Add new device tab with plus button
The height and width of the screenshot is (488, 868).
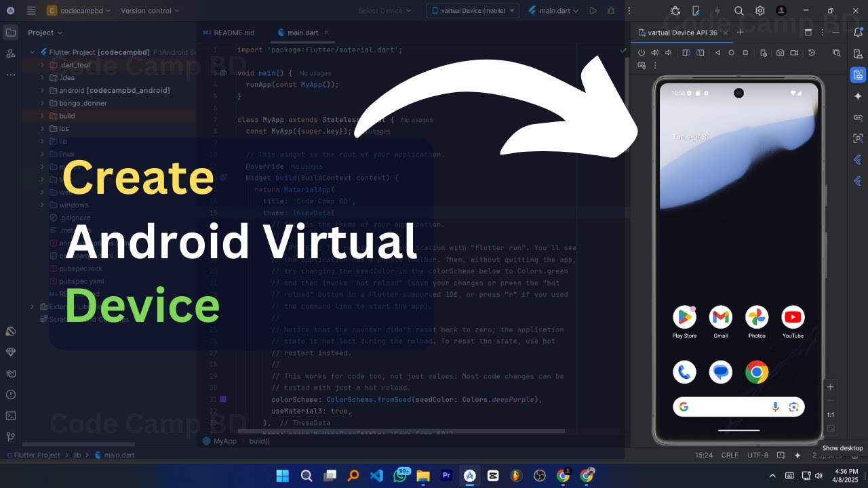point(740,33)
